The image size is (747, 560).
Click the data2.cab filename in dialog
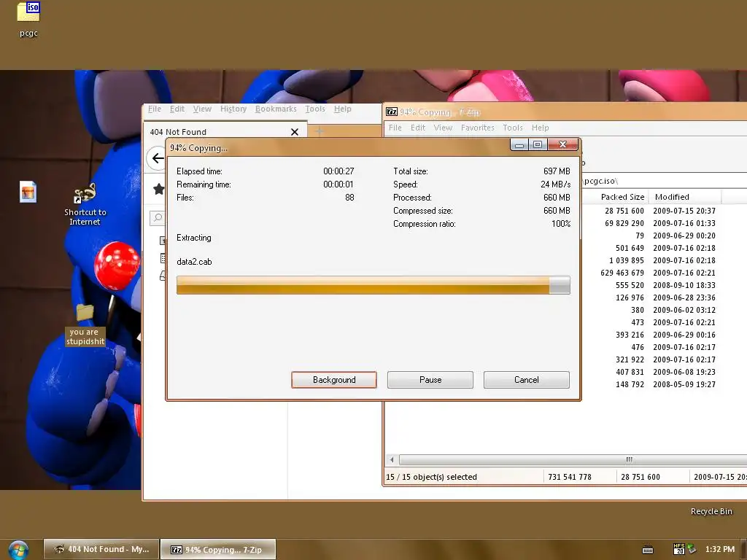tap(194, 262)
